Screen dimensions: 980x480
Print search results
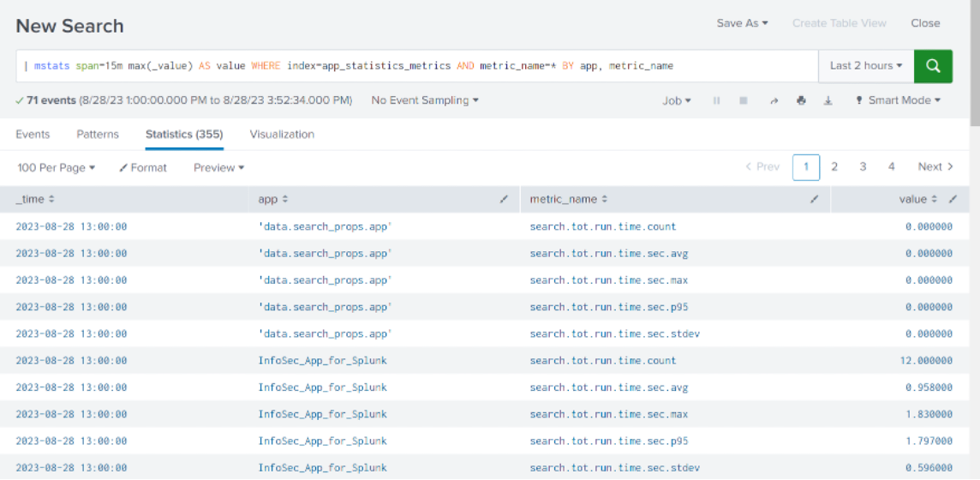pos(801,100)
